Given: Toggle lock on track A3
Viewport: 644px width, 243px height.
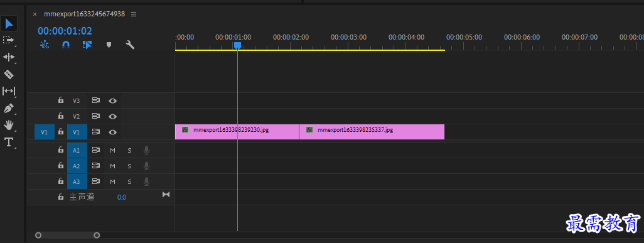Looking at the screenshot, I should click(61, 181).
